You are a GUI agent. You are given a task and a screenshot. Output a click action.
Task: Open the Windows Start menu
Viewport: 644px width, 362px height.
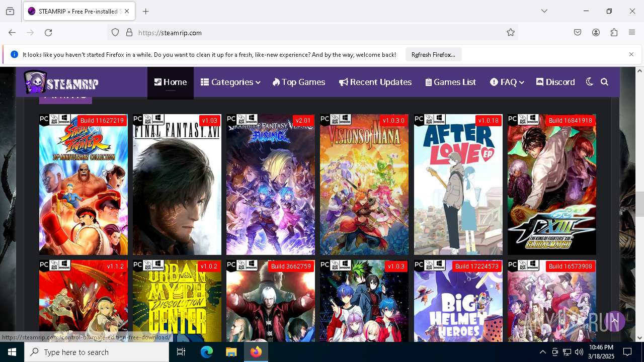(12, 352)
